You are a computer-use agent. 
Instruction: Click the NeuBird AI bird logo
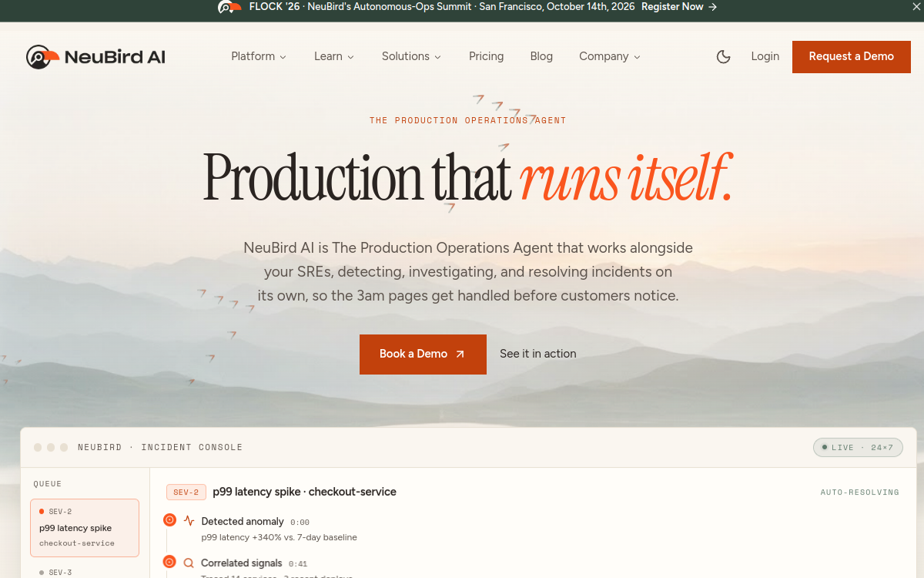(42, 57)
